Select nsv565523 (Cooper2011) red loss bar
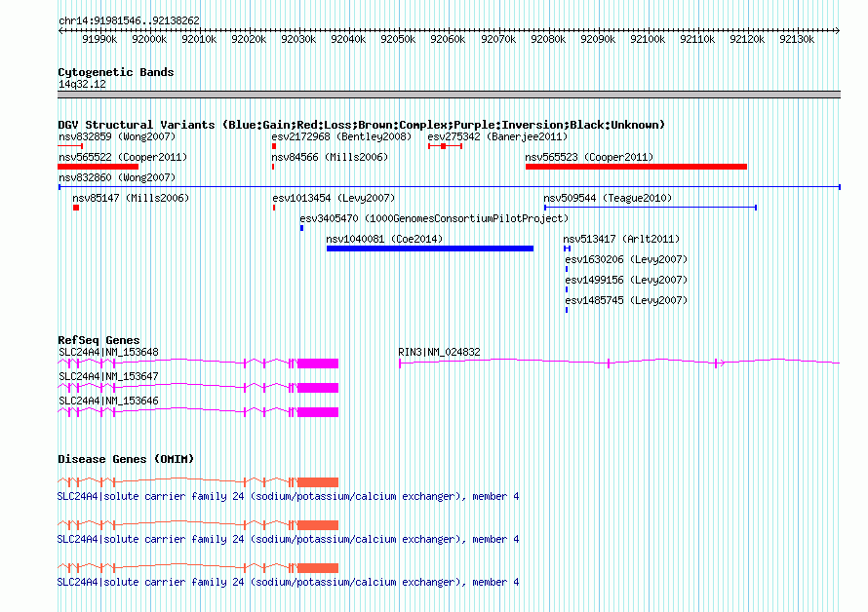The image size is (868, 612). click(x=636, y=167)
